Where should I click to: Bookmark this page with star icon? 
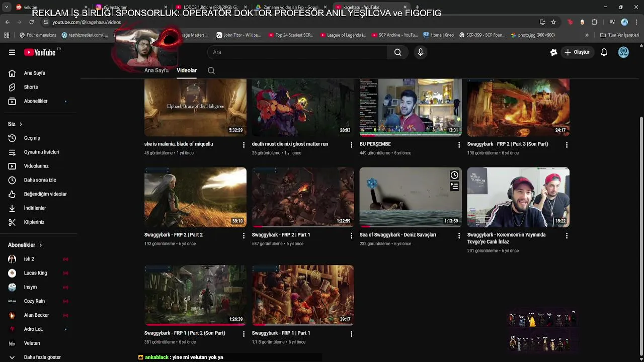pyautogui.click(x=553, y=22)
